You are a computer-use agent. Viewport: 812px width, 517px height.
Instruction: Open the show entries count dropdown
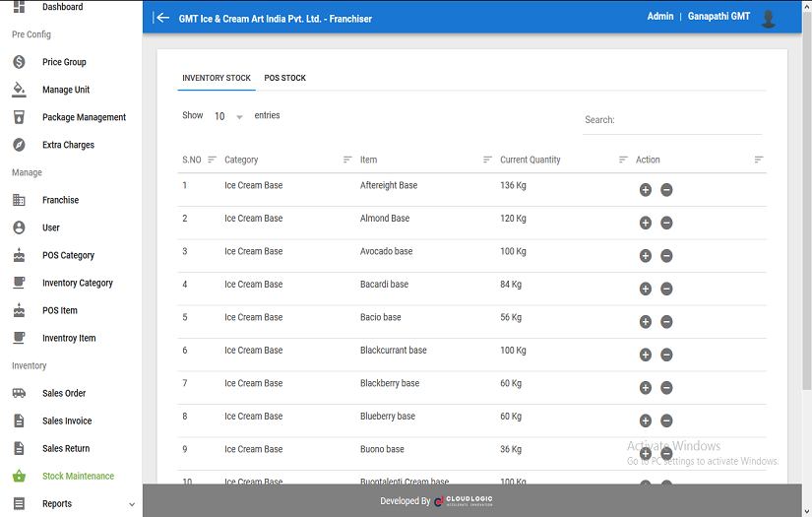(228, 116)
